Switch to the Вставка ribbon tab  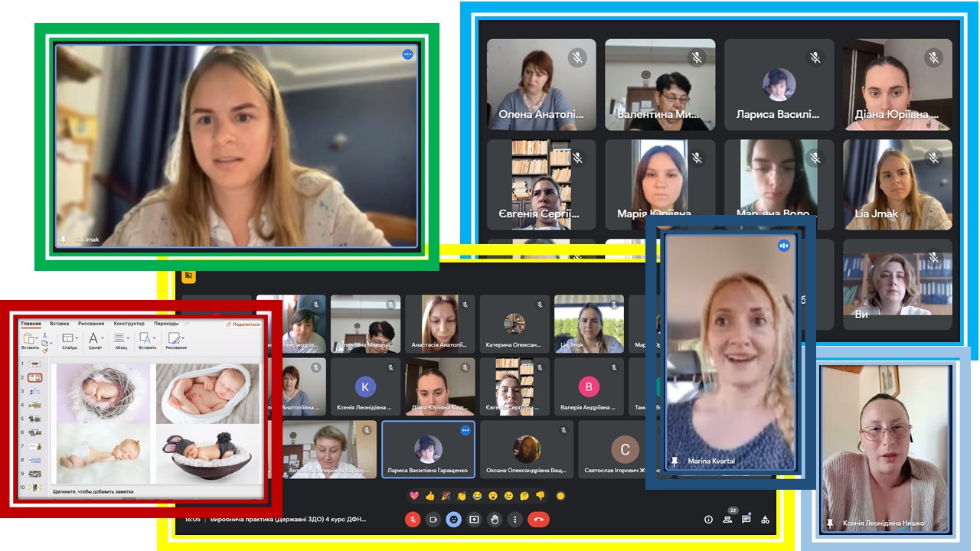tap(59, 324)
